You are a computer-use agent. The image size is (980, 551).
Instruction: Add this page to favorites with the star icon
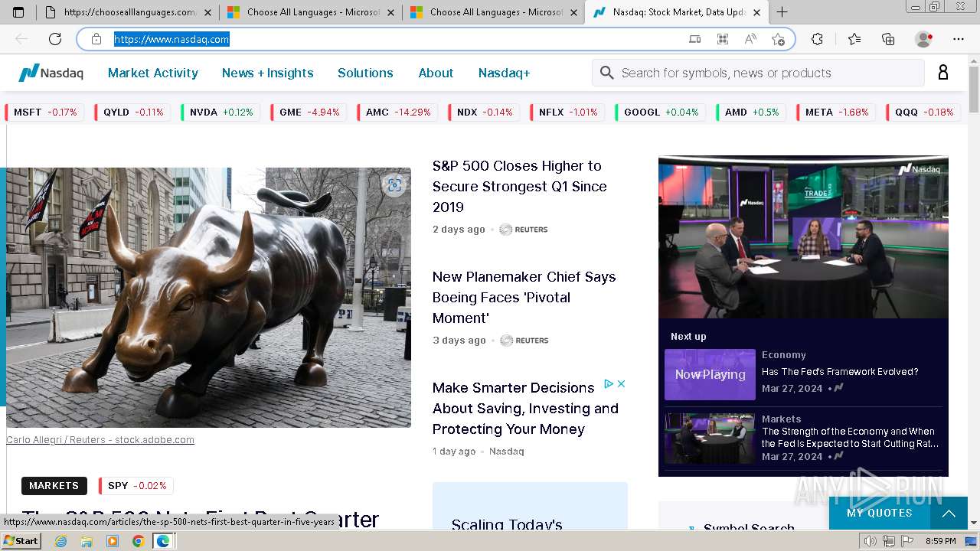pyautogui.click(x=779, y=39)
